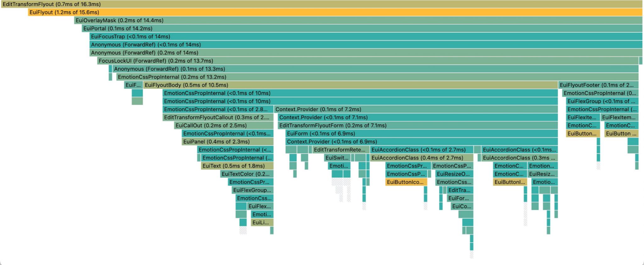
Task: Select the EditTransformFlyoutCallout bar
Action: [x=218, y=117]
